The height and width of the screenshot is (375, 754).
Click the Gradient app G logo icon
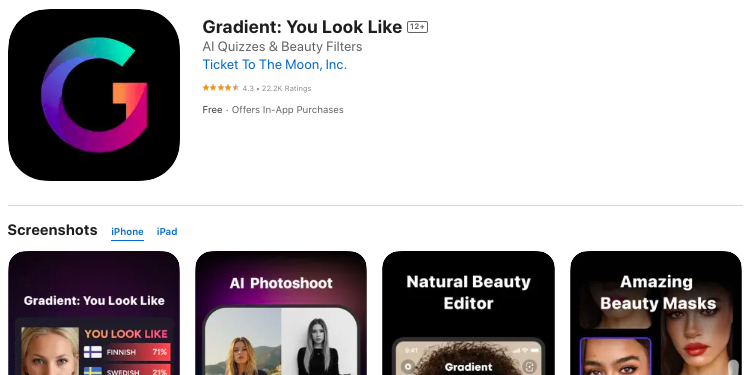click(x=94, y=95)
